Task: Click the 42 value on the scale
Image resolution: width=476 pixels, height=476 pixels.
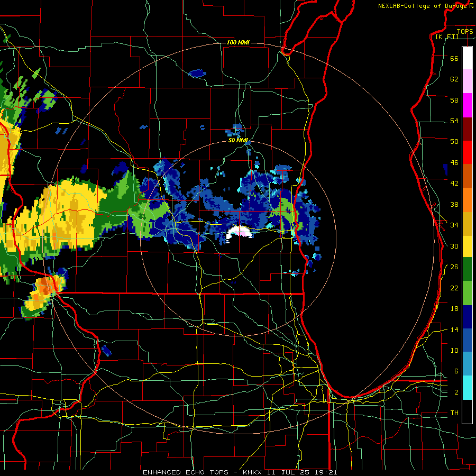Action: (x=454, y=184)
